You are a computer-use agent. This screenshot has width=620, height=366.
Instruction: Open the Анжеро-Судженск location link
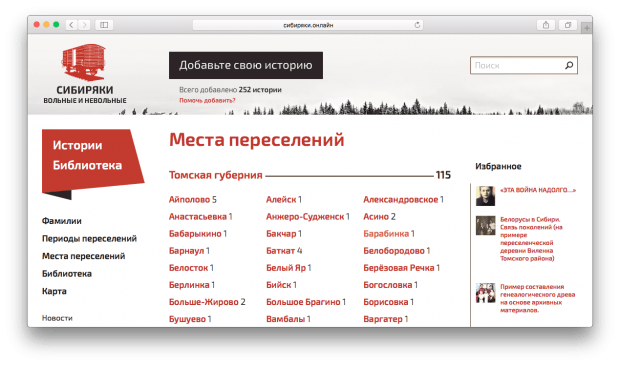305,216
